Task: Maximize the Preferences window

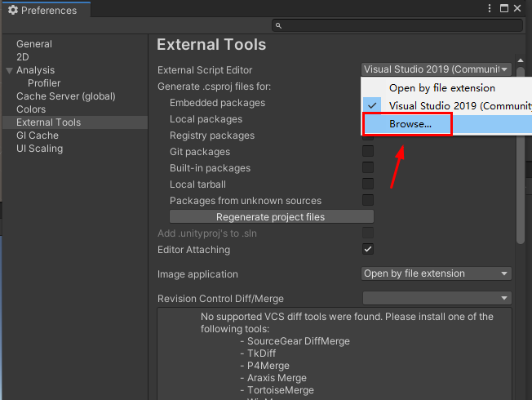Action: (504, 8)
